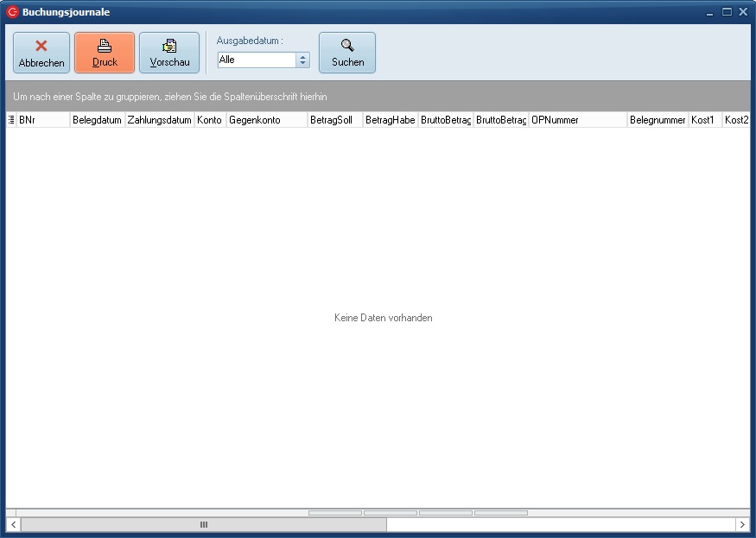Image resolution: width=756 pixels, height=538 pixels.
Task: Select the Gegenkonto column header
Action: tap(266, 120)
